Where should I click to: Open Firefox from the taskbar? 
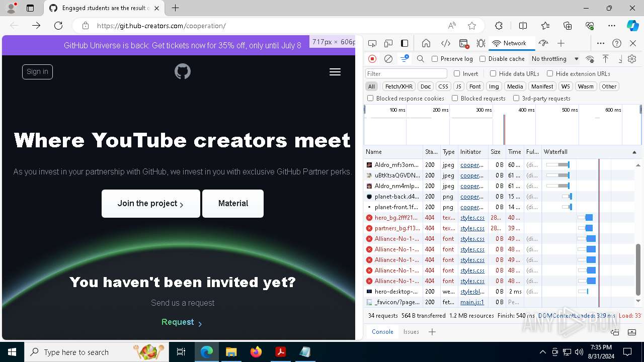[x=256, y=352]
